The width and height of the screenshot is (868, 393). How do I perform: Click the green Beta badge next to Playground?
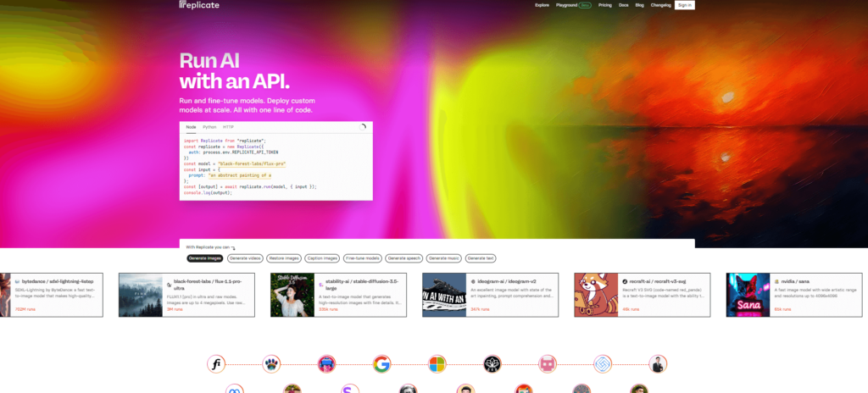pos(585,5)
